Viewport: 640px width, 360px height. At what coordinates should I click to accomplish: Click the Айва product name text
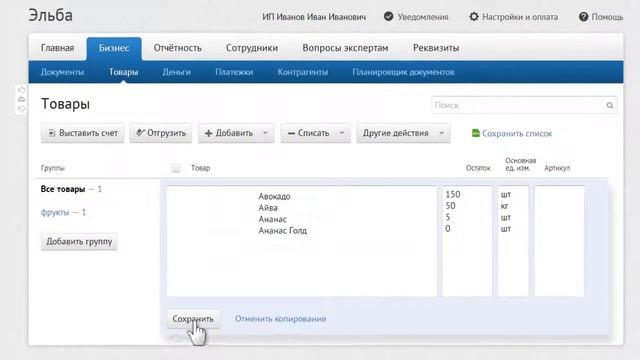[x=268, y=208]
